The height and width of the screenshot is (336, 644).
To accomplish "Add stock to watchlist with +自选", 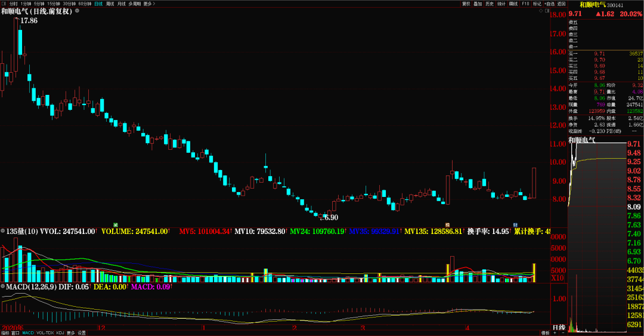I will pos(550,4).
